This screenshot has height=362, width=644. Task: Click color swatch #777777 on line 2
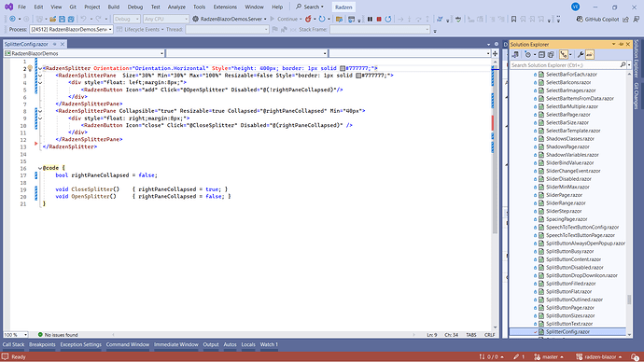(343, 68)
